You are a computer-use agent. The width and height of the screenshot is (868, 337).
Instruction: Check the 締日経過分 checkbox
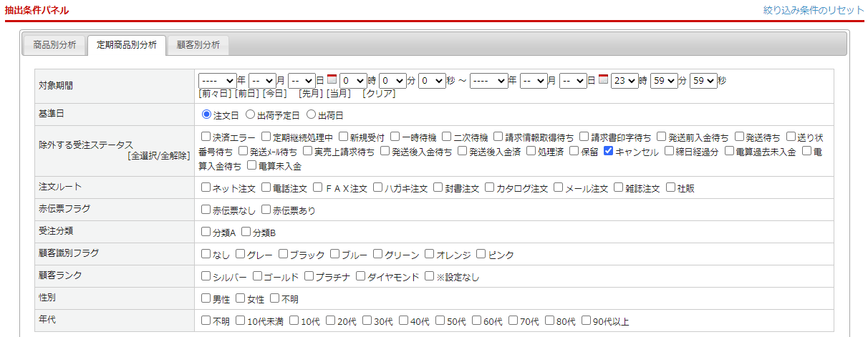669,151
